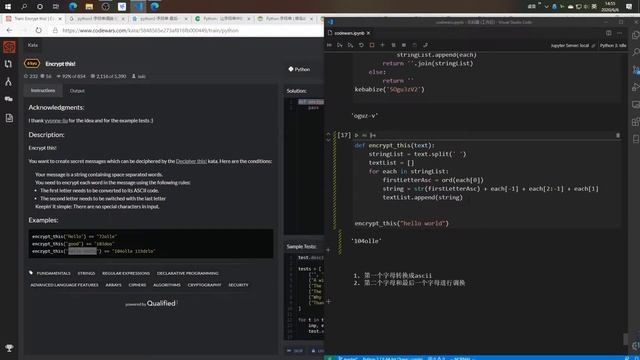The image size is (640, 360).
Task: Click the kebabize call line in notebook
Action: (x=389, y=89)
